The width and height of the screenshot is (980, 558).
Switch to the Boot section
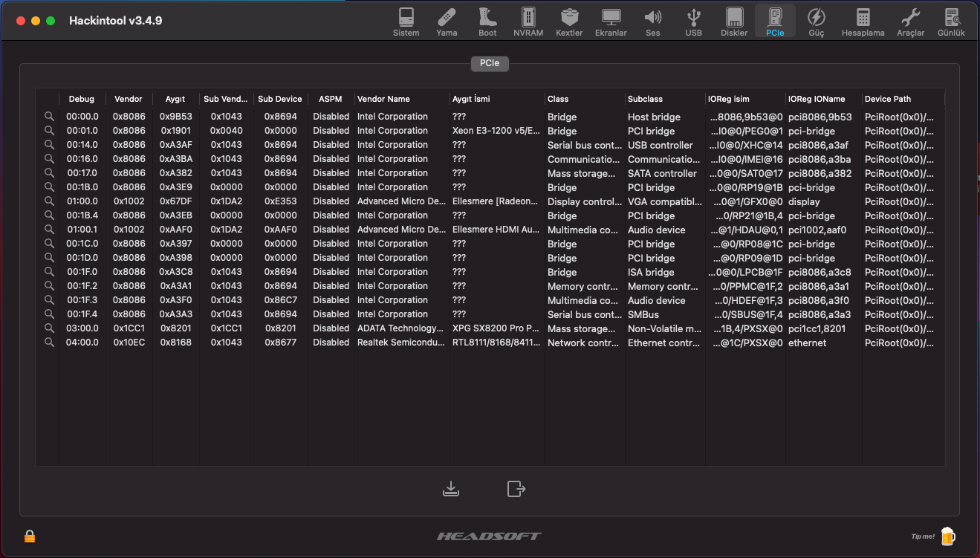pos(487,22)
